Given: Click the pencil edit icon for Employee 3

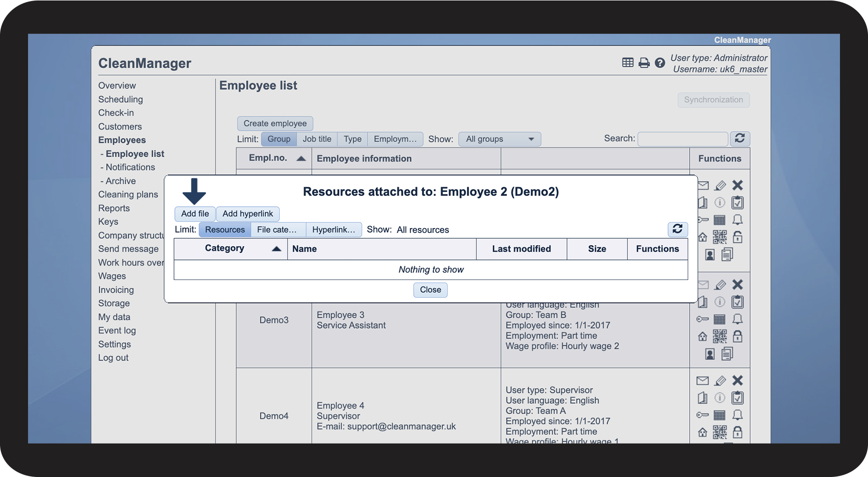Looking at the screenshot, I should [x=720, y=284].
